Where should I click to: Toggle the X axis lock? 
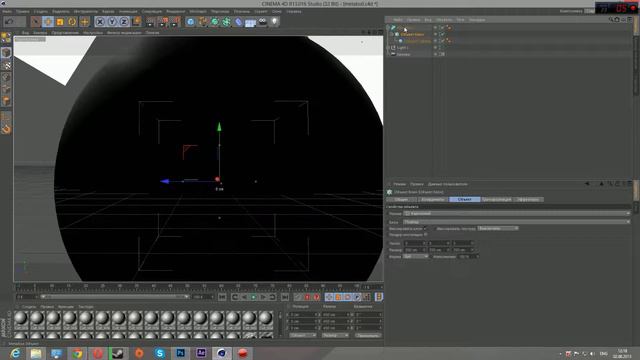pyautogui.click(x=100, y=21)
